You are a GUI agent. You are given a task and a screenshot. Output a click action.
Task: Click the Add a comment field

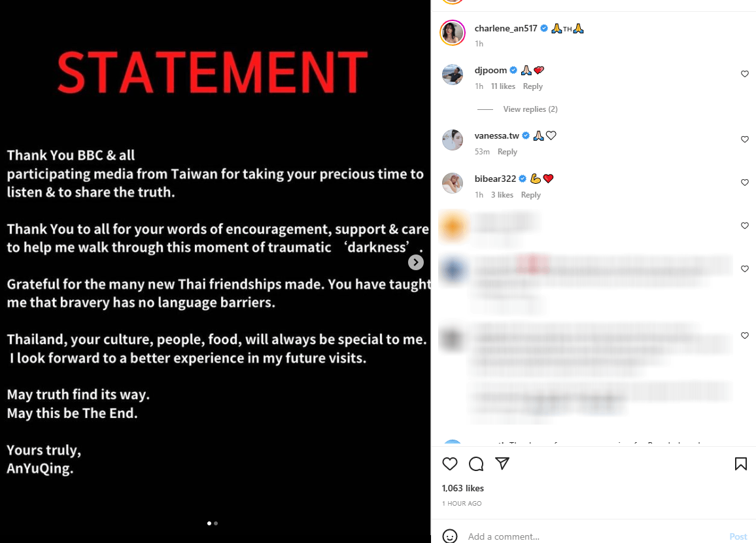pos(589,536)
